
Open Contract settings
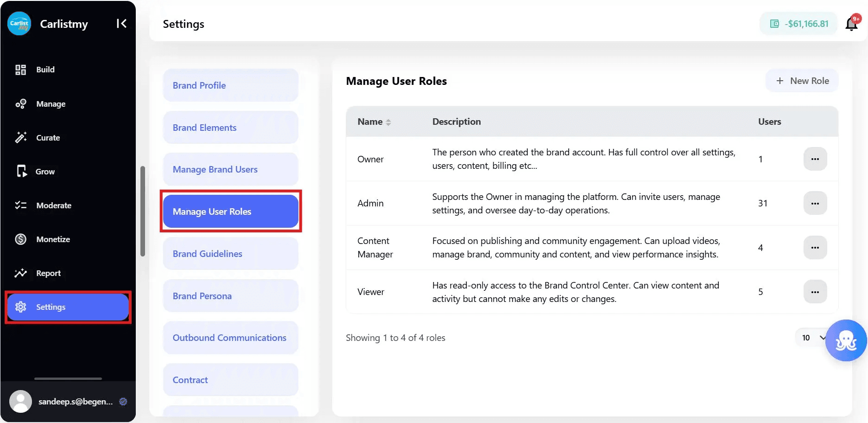coord(231,380)
